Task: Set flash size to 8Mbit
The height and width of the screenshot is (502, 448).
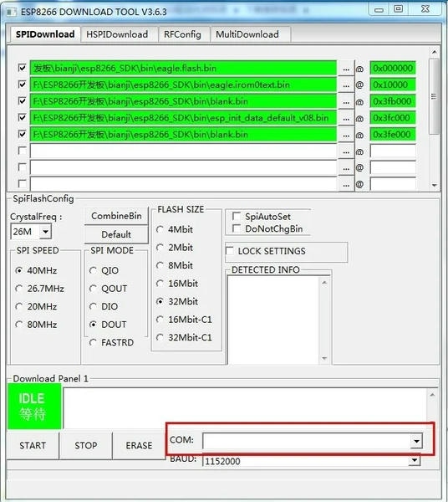Action: coord(160,265)
